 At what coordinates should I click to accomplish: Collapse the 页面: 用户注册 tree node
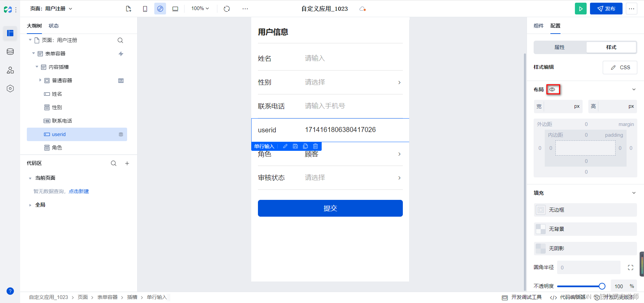coord(30,40)
